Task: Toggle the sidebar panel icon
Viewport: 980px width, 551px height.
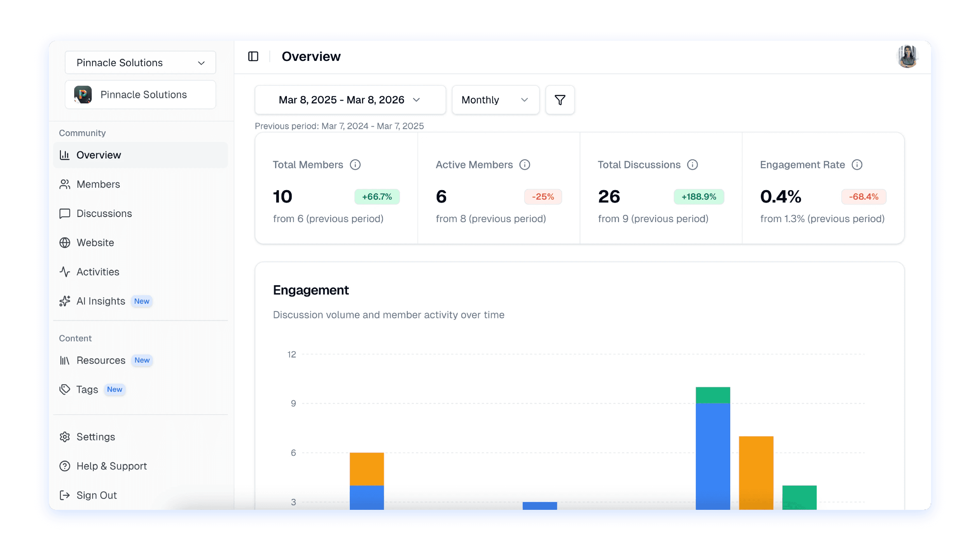Action: tap(253, 56)
